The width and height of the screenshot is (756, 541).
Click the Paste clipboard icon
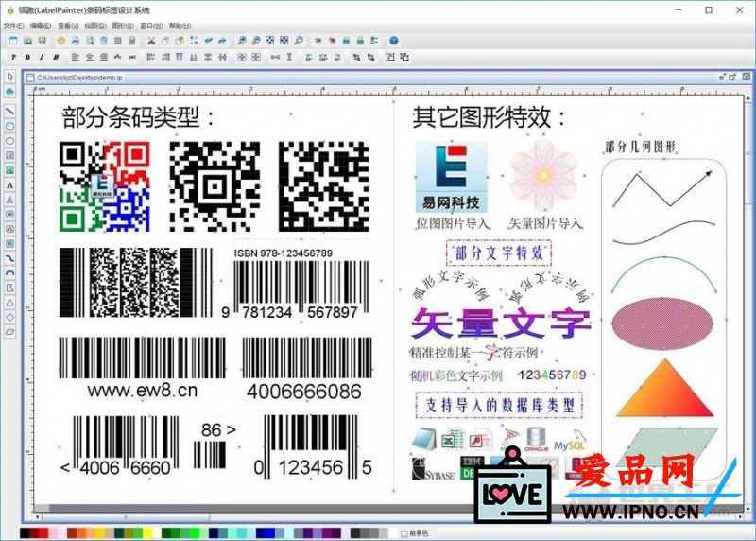(x=180, y=41)
